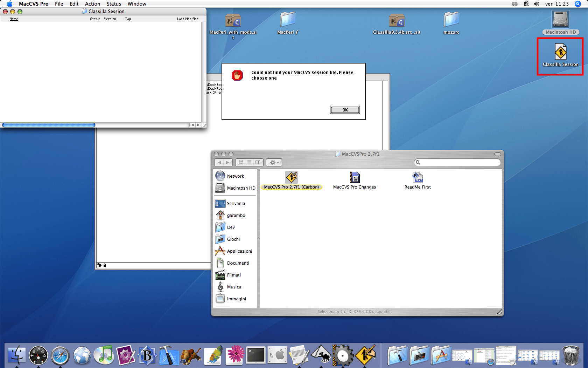Select Applicazioni in Finder sidebar
This screenshot has width=588, height=368.
(x=235, y=251)
